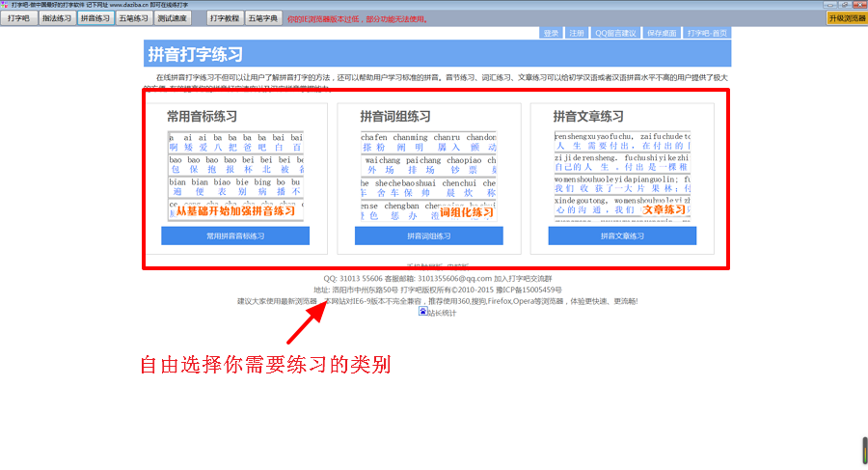The image size is (868, 470).
Task: Click the 拼音文章练习 blue button
Action: coord(622,235)
